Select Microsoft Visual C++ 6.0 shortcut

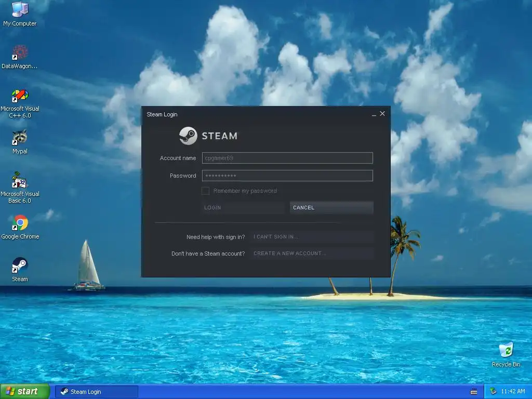(20, 103)
